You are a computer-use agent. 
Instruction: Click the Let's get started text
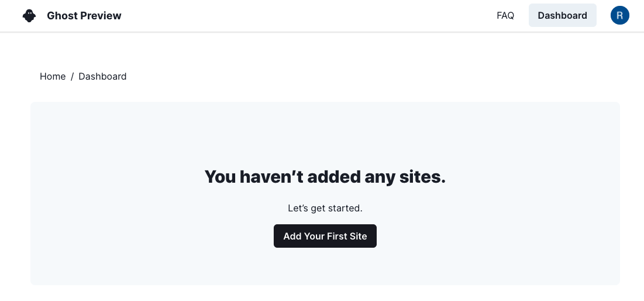click(x=325, y=208)
